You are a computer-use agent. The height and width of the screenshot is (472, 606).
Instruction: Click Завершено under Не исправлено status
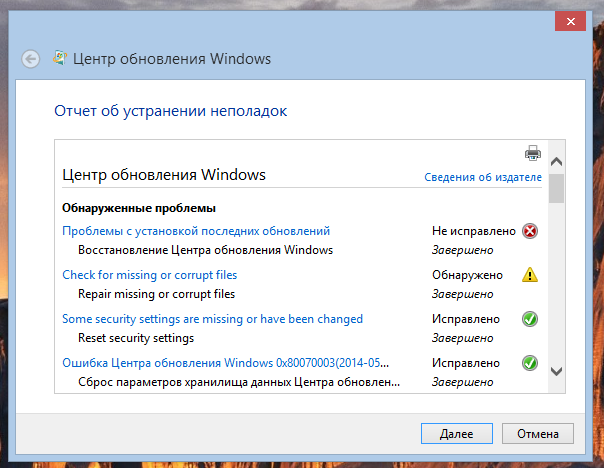463,250
